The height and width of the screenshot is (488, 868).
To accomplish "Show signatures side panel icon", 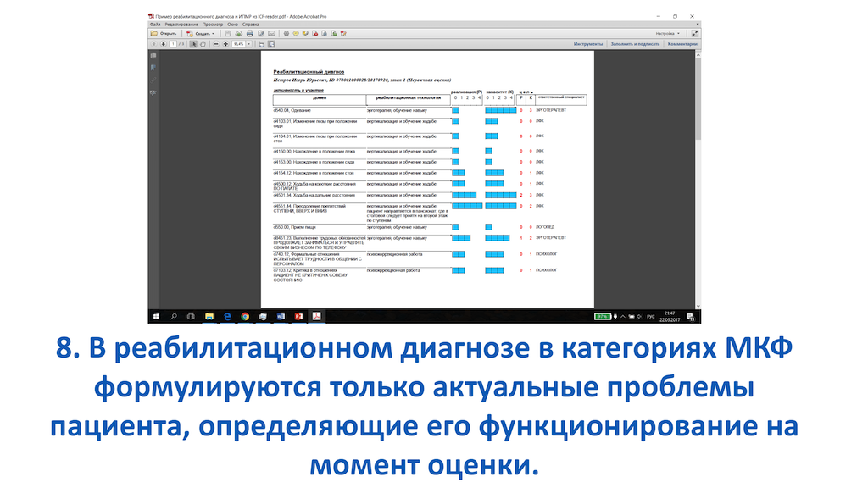I will [x=153, y=92].
